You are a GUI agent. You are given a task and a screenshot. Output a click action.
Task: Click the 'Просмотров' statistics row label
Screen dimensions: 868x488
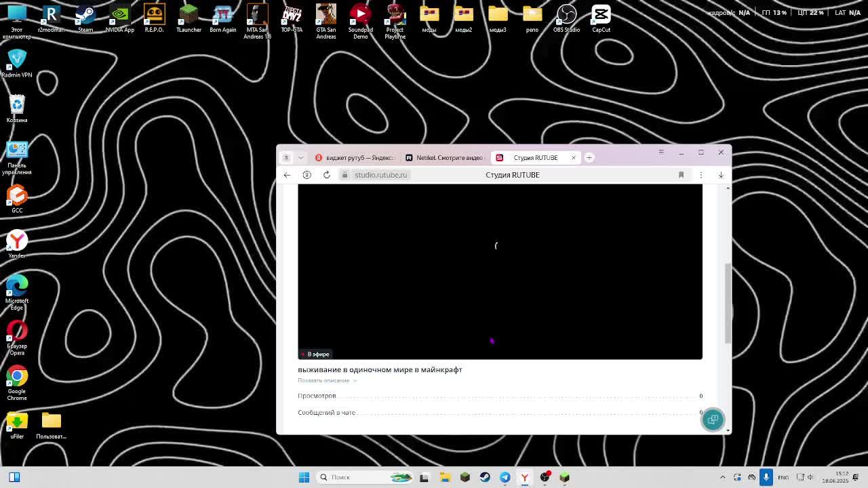(317, 396)
